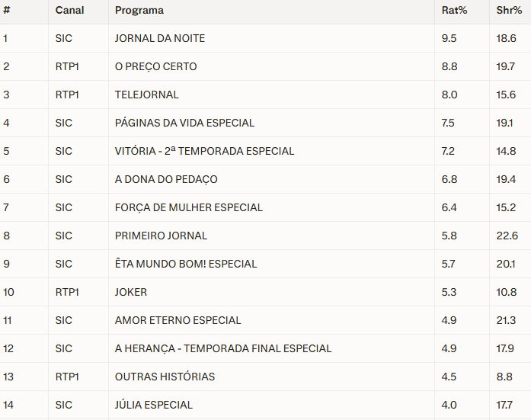Click PÁGINAS DA VIDA ESPECIAL entry
531x420 pixels.
[x=184, y=123]
